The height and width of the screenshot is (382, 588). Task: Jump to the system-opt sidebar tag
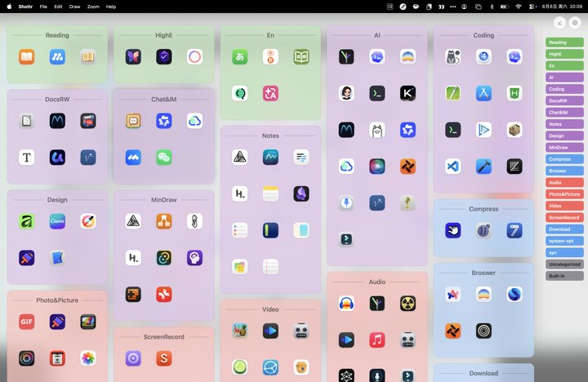click(564, 241)
